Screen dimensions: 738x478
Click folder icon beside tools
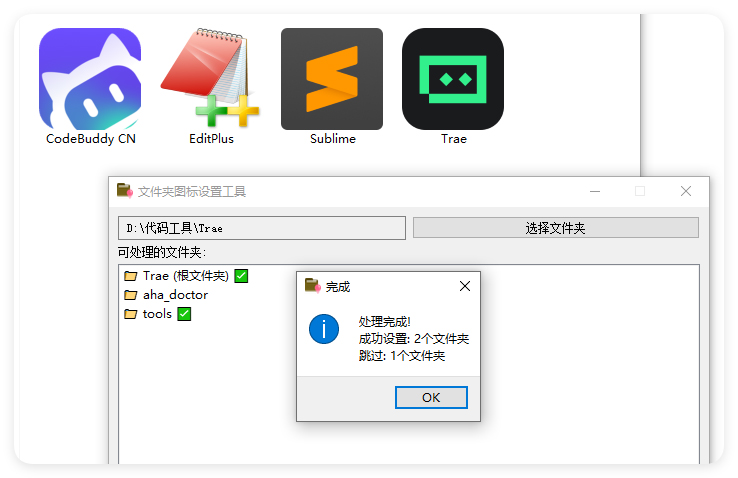(x=130, y=314)
